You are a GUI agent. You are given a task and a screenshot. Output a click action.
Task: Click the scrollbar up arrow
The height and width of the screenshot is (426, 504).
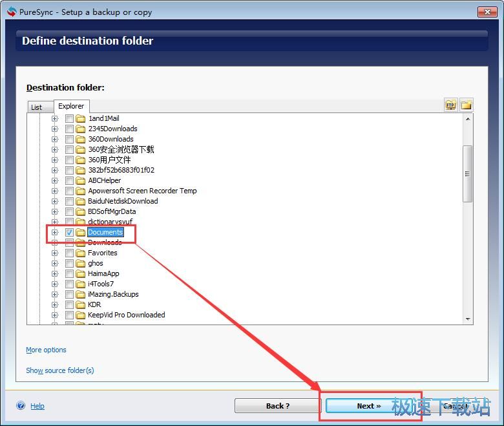468,119
